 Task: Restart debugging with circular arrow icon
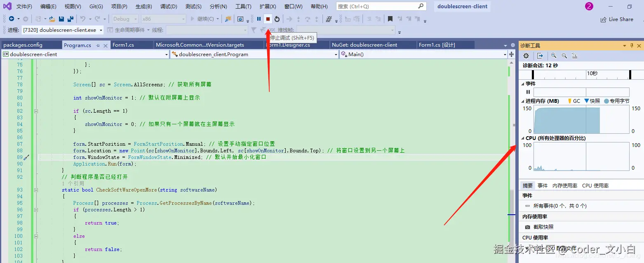point(277,19)
